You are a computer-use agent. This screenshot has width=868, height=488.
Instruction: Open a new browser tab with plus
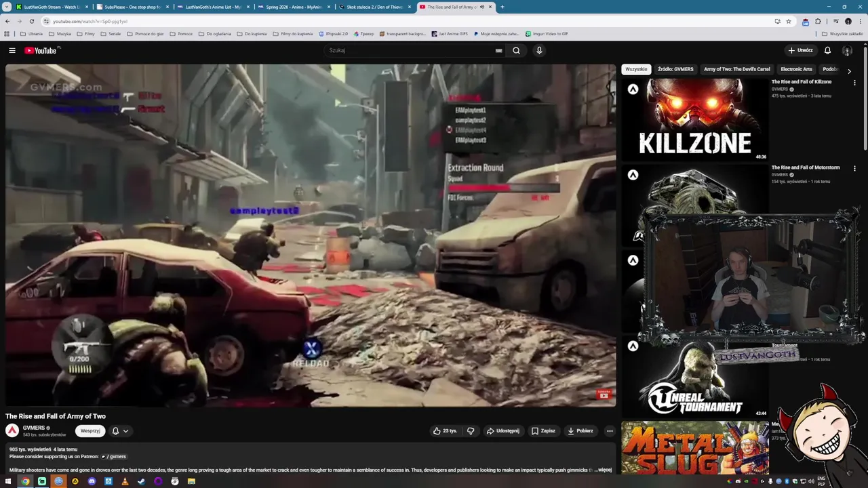[502, 7]
